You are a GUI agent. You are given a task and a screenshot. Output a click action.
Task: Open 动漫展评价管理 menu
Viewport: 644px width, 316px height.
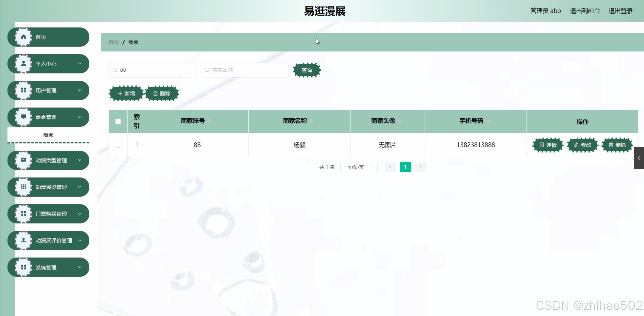tap(54, 240)
